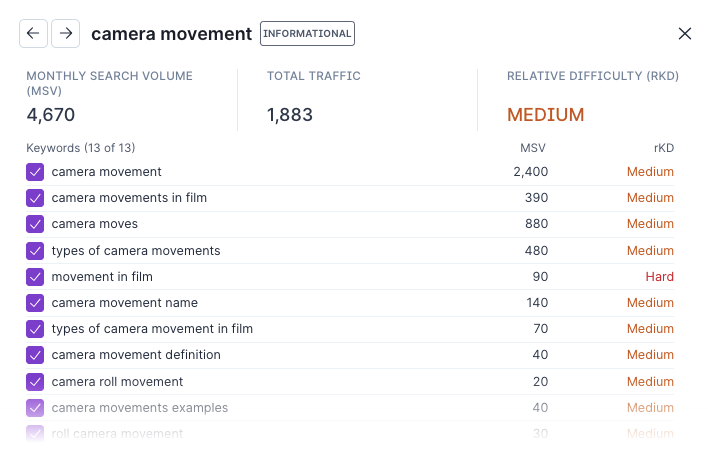The width and height of the screenshot is (708, 454).
Task: Click the rKD column header
Action: click(663, 148)
